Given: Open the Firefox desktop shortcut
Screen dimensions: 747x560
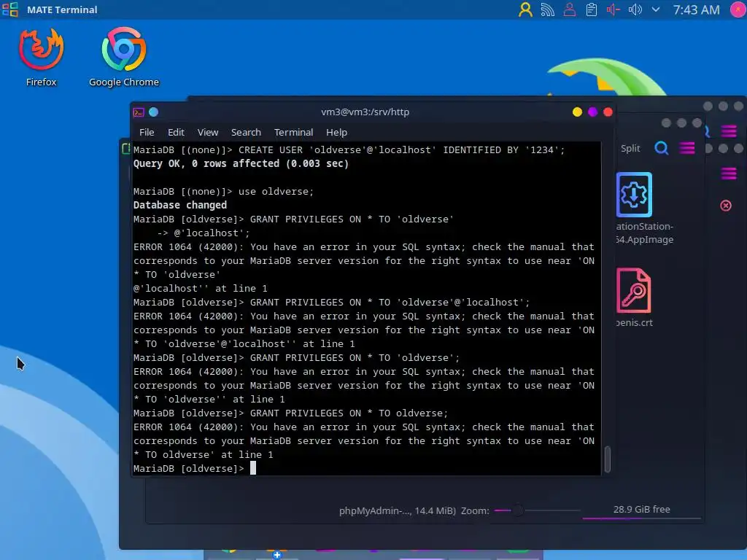Looking at the screenshot, I should tap(41, 57).
